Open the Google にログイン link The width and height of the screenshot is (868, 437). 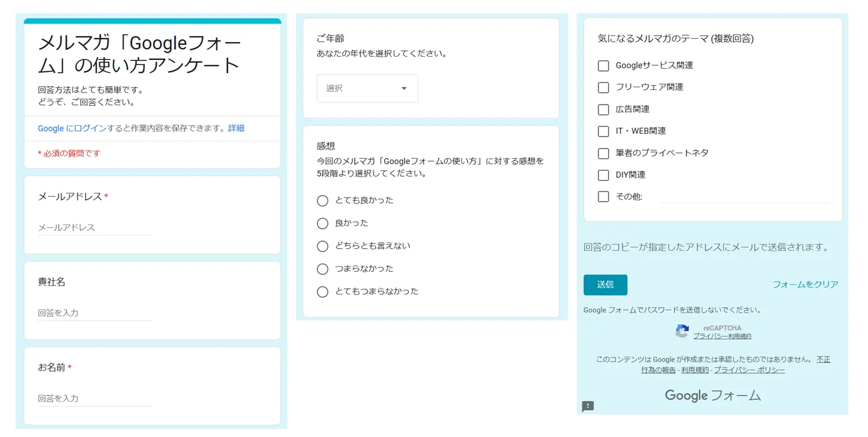click(72, 128)
